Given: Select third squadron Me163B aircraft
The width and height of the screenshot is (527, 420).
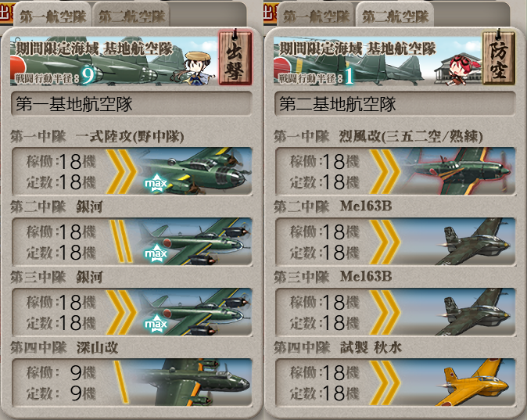Looking at the screenshot, I should coord(474,312).
